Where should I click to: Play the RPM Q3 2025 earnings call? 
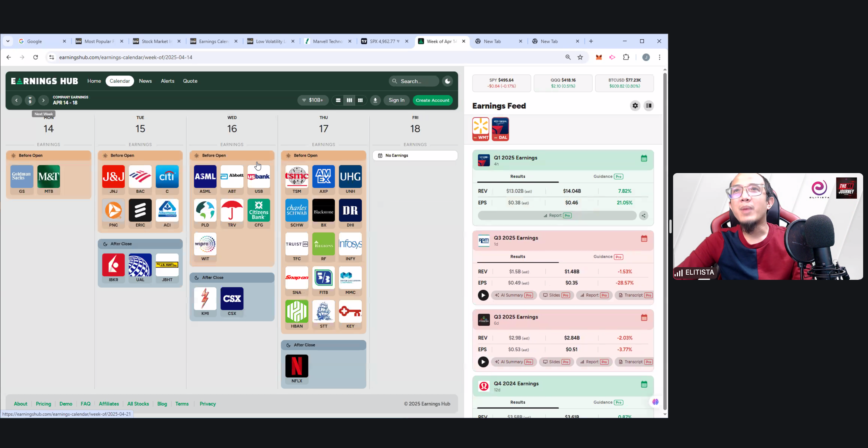pos(483,295)
